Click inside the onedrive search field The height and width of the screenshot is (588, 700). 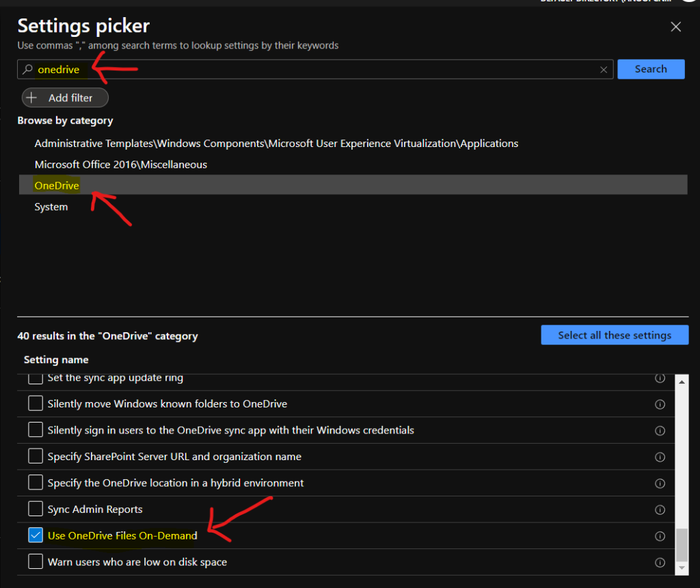[315, 69]
